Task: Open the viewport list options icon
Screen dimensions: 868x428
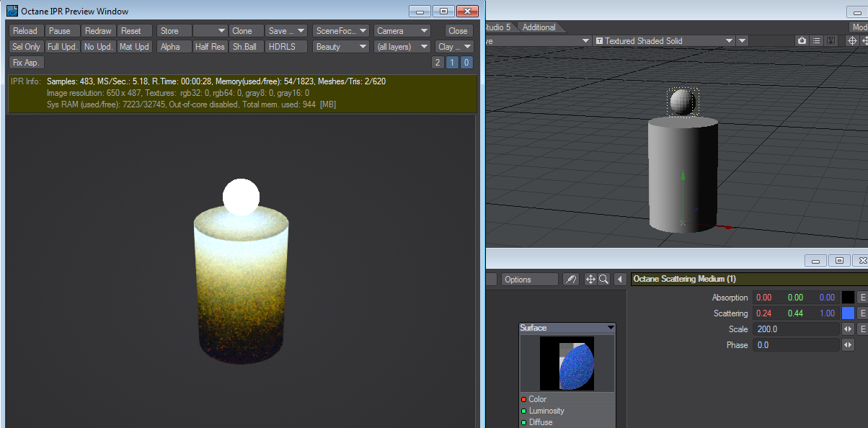Action: click(x=816, y=41)
